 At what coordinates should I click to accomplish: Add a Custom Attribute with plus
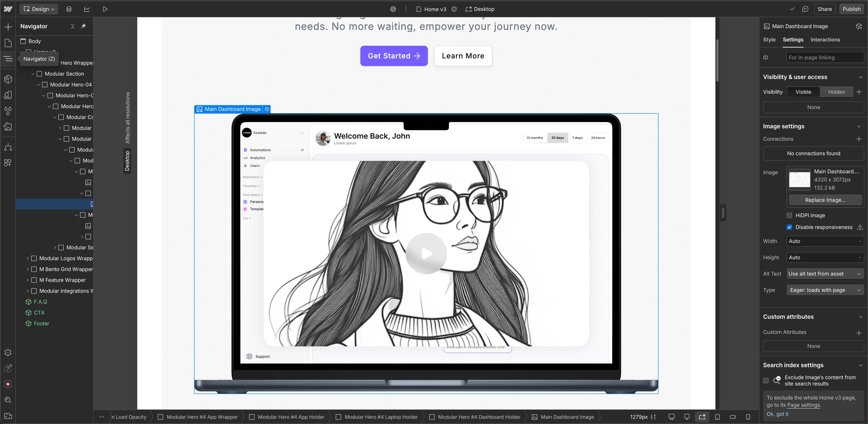(x=859, y=333)
